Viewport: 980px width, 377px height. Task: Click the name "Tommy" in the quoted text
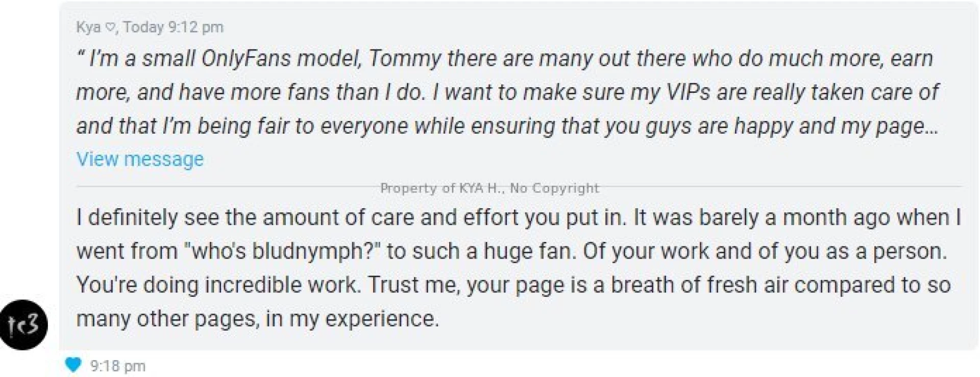tap(404, 59)
